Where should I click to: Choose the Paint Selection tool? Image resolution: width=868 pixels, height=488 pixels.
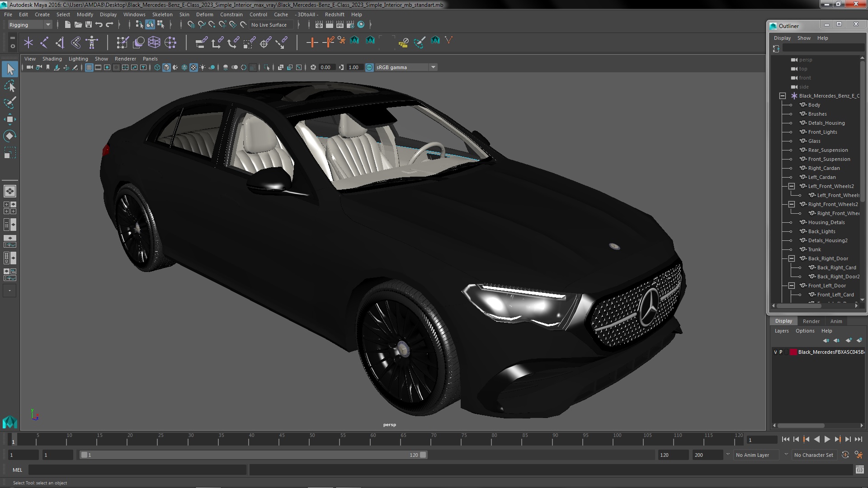[x=10, y=103]
